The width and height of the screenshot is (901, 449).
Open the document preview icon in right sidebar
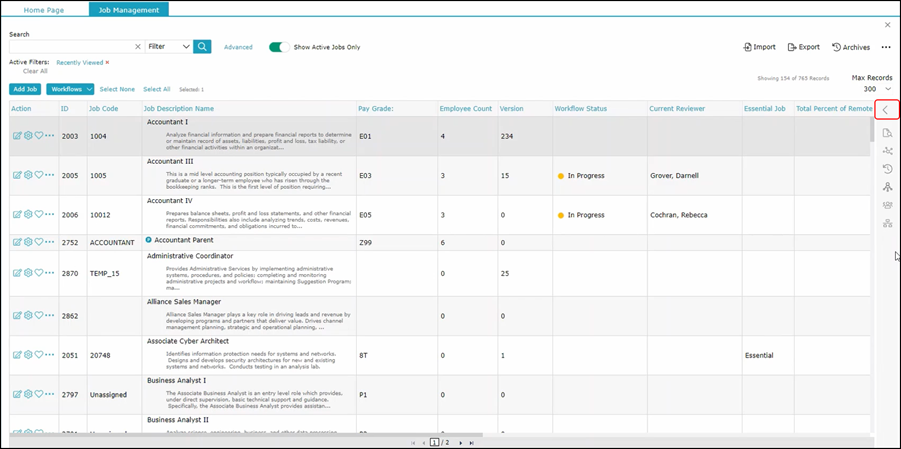point(887,132)
